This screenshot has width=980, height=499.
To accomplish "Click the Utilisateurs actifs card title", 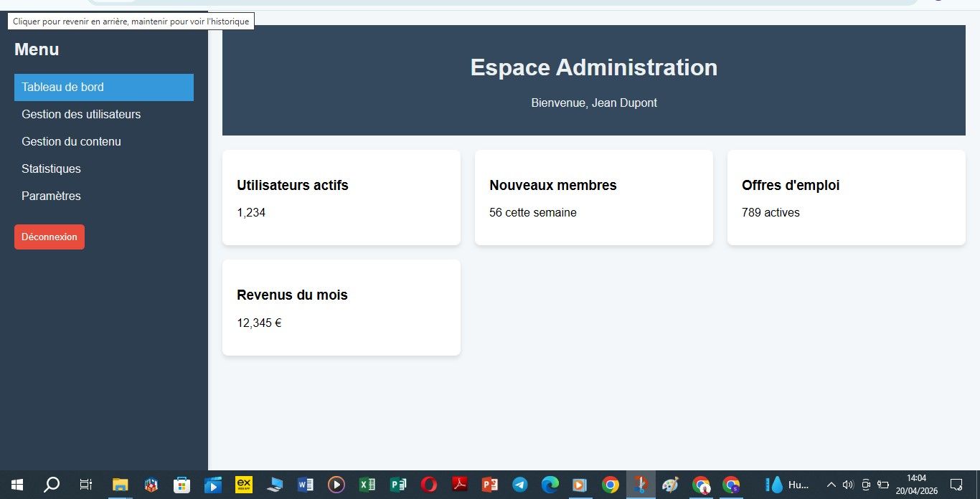I will [x=293, y=186].
